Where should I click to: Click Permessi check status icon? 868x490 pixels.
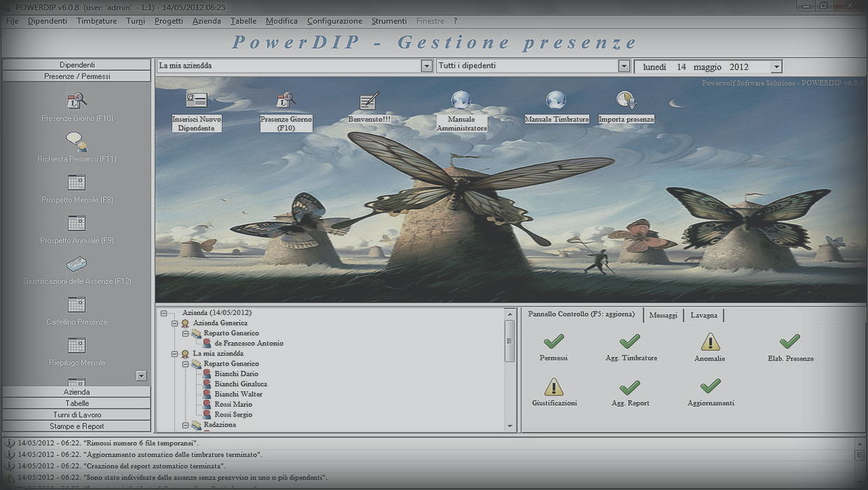(554, 342)
